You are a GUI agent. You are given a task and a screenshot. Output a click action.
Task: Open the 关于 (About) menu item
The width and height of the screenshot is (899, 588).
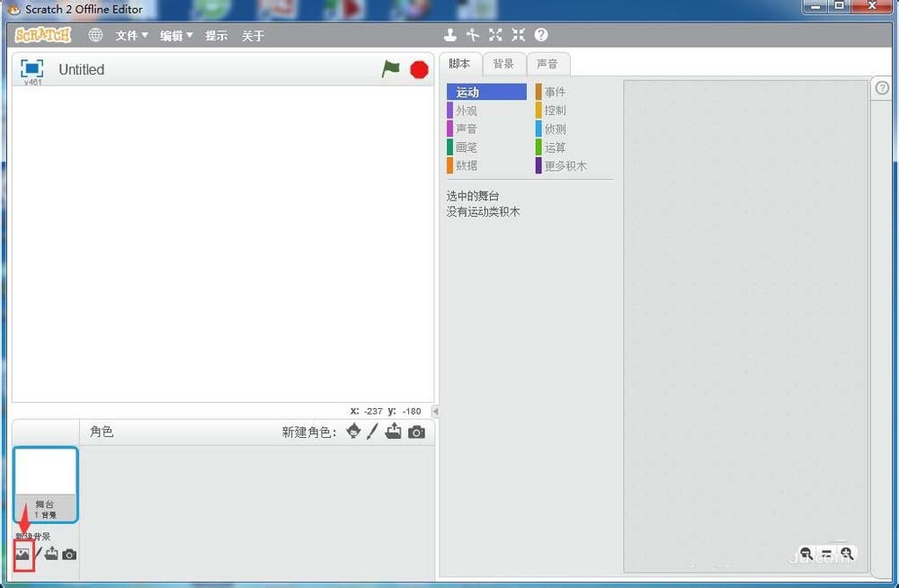pyautogui.click(x=253, y=35)
